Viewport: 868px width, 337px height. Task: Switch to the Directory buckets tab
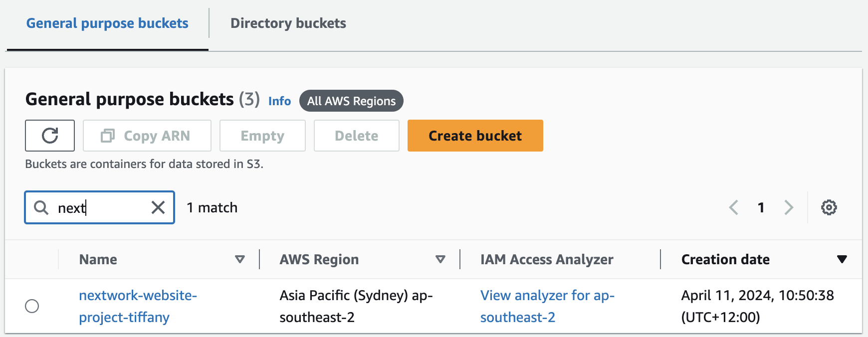pos(288,23)
